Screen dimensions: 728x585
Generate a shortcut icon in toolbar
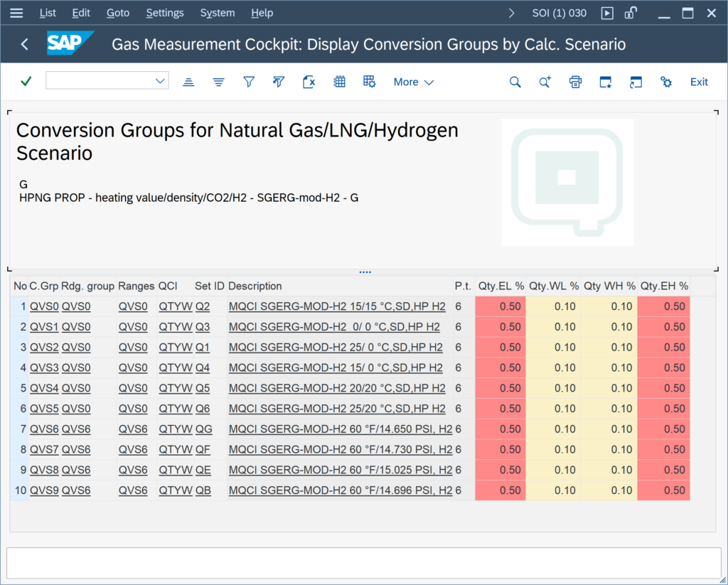pyautogui.click(x=636, y=82)
